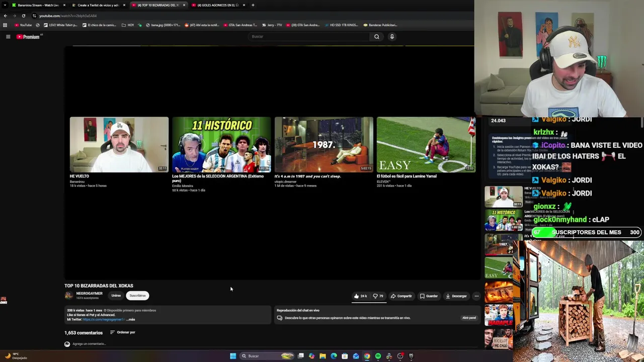Open the NEGROGAYMER channel avatar
The width and height of the screenshot is (644, 362).
coord(69,296)
